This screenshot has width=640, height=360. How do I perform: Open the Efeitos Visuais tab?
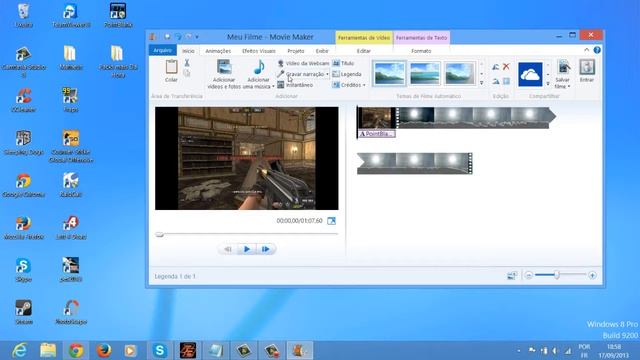[x=259, y=51]
